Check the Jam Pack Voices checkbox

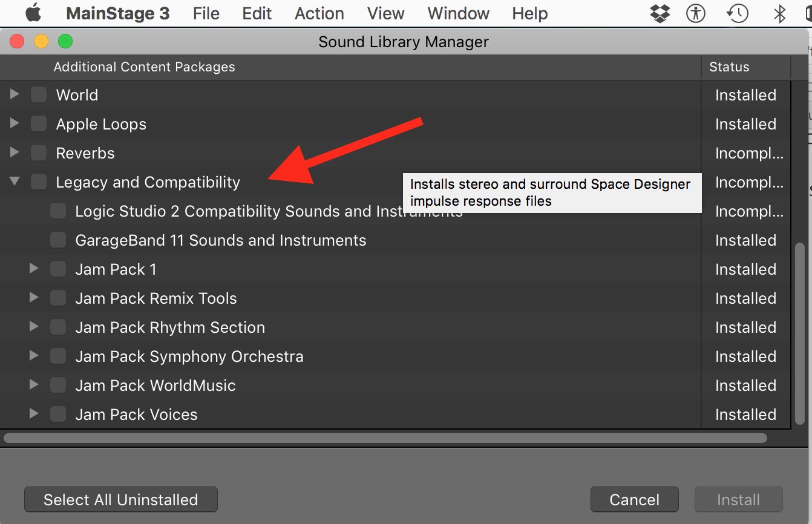click(x=58, y=414)
